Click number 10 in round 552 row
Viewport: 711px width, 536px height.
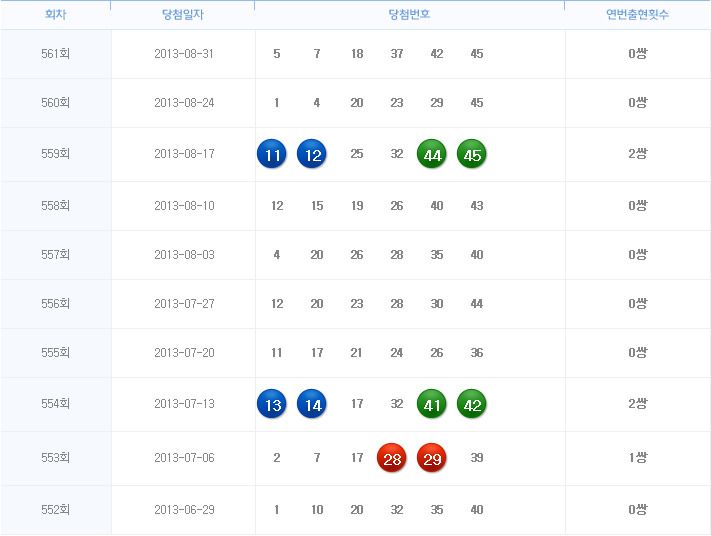(317, 509)
